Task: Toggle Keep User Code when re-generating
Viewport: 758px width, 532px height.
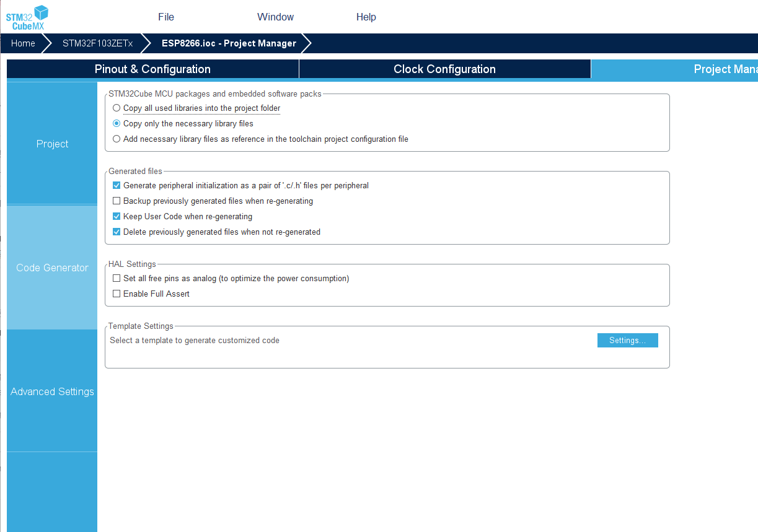Action: (117, 217)
